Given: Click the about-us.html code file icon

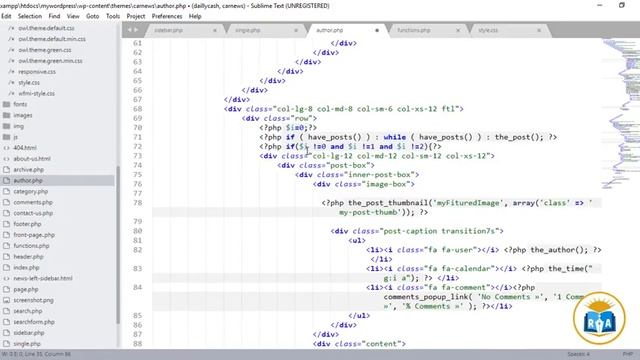Looking at the screenshot, I should (x=7, y=159).
